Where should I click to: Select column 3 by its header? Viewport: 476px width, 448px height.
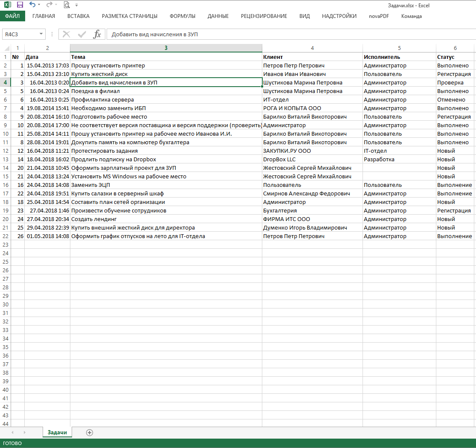166,48
